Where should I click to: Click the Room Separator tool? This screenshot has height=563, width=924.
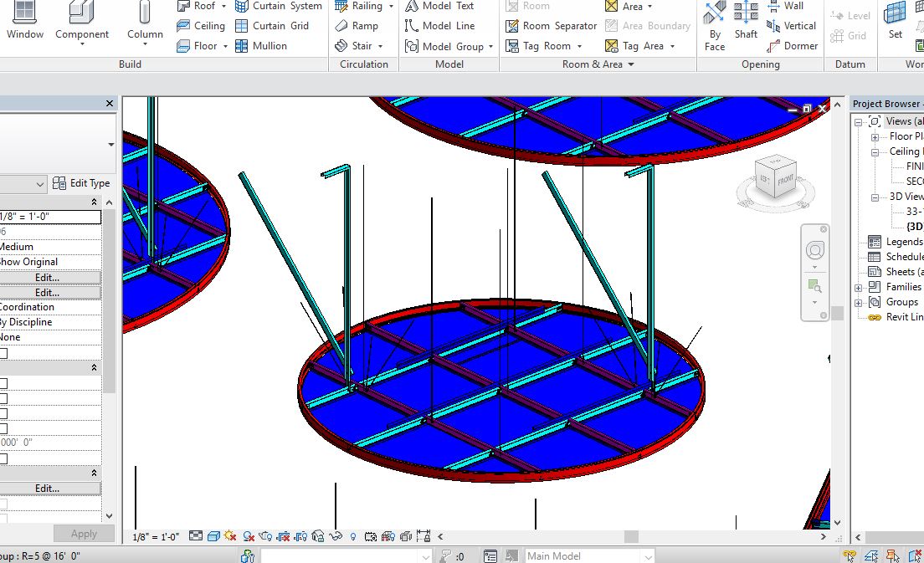(551, 26)
